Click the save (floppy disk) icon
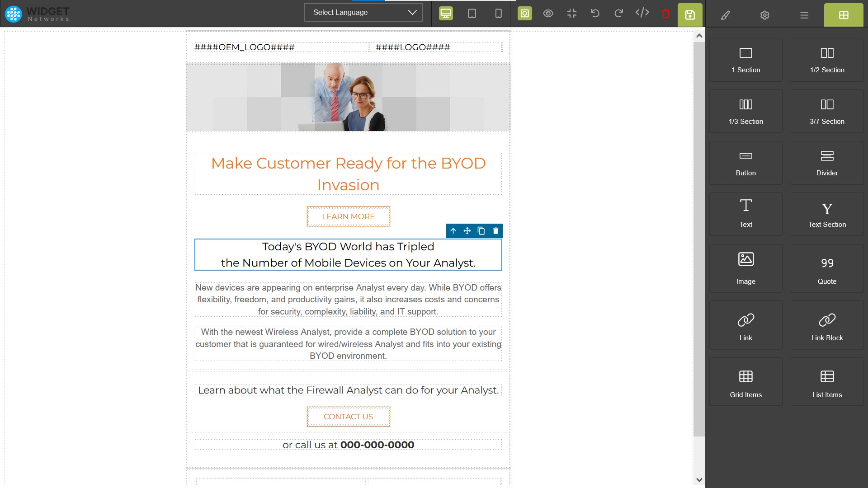The height and width of the screenshot is (488, 868). coord(690,14)
